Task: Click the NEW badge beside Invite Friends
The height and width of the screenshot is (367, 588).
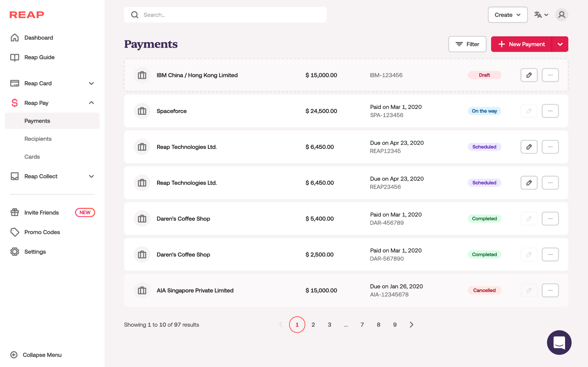Action: (85, 212)
